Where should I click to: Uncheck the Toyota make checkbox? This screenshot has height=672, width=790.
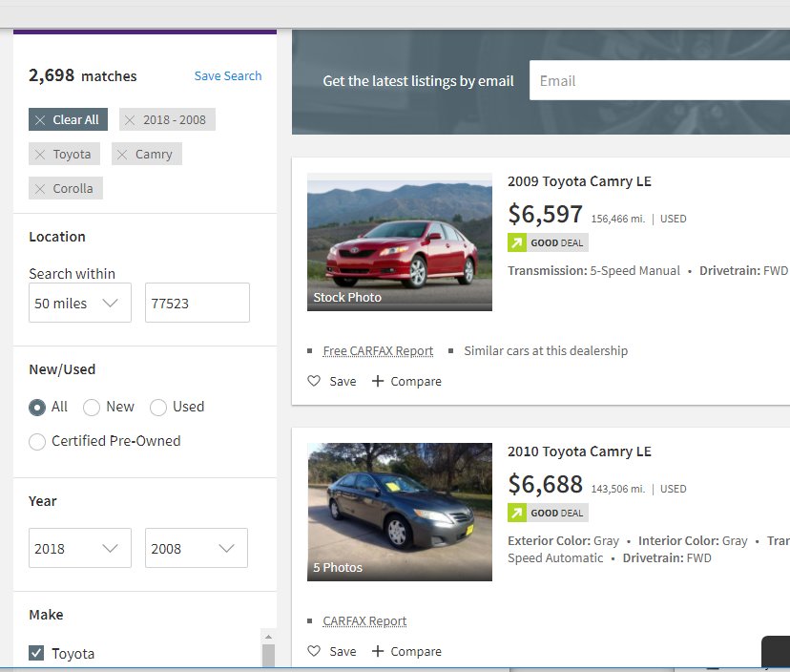coord(36,653)
